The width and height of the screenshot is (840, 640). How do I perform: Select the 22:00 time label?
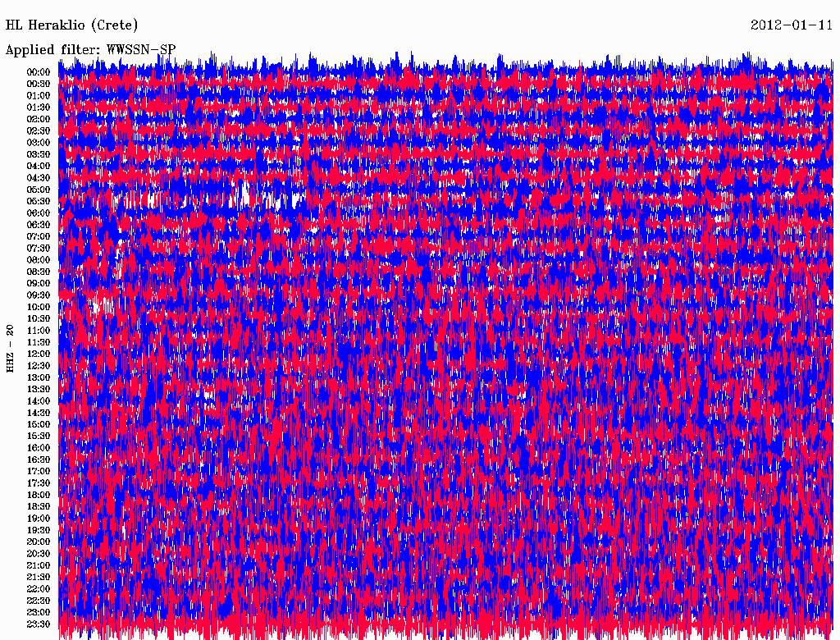point(39,589)
